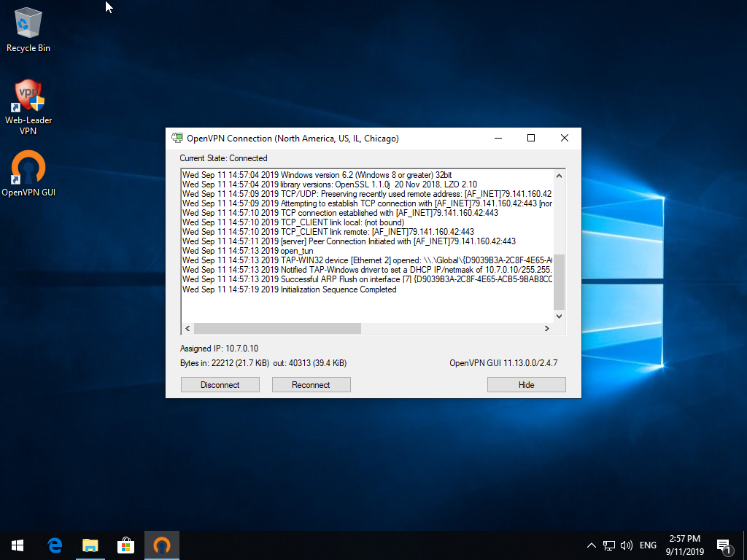Launch Web-Leader VPN desktop shortcut
Viewport: 747px width, 560px height.
(28, 107)
